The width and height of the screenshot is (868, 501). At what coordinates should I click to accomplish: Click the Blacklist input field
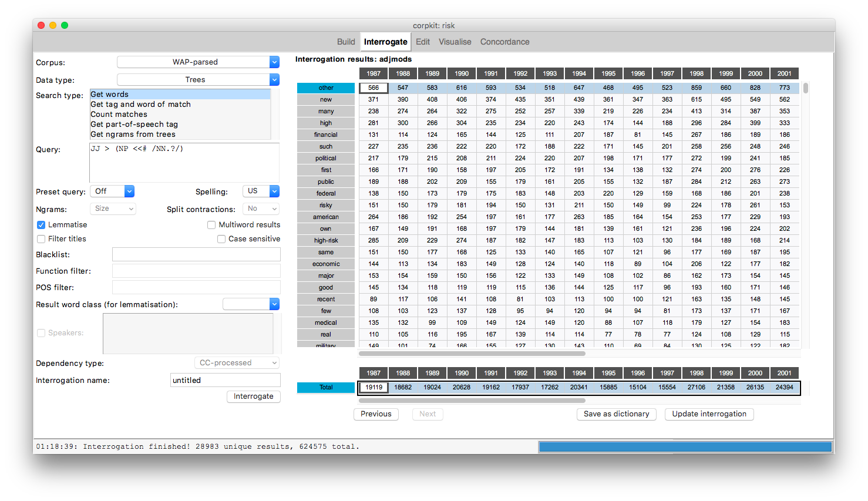click(x=196, y=254)
